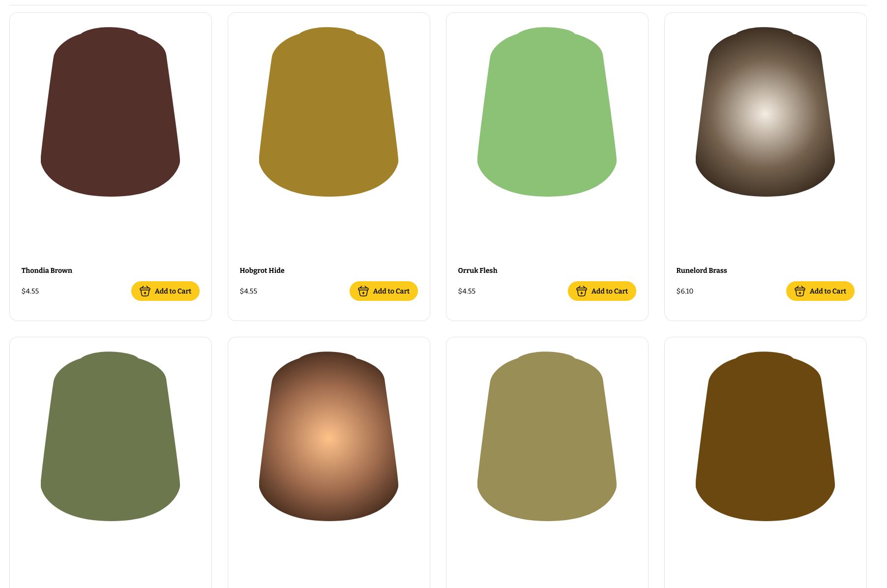
Task: Click the $4.55 price under Orruk Flesh
Action: coord(467,291)
